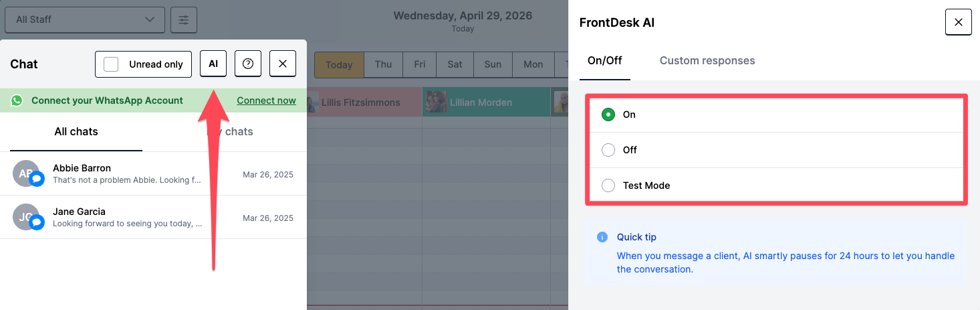Open the chat help question mark icon
This screenshot has height=310, width=980.
coord(248,64)
